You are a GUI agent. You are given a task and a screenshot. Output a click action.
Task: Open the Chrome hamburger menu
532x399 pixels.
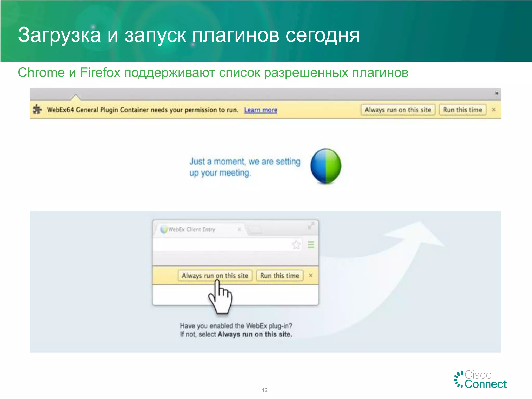point(311,244)
